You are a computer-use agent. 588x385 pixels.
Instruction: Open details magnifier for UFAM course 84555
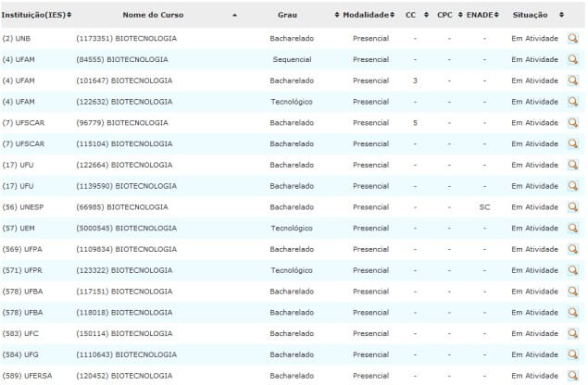572,59
